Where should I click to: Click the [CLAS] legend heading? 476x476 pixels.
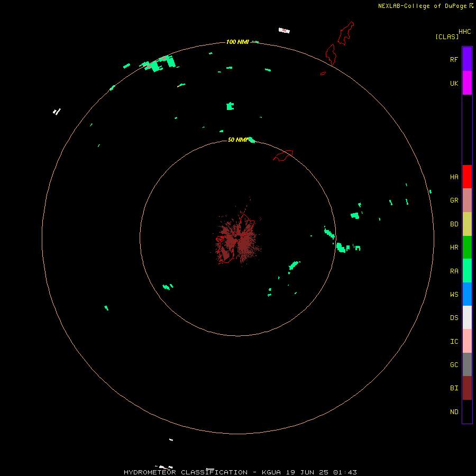point(447,36)
